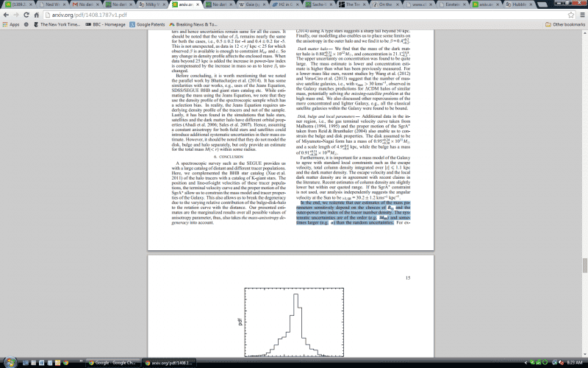Bookmark this page with the star icon
The width and height of the screenshot is (588, 368).
571,15
